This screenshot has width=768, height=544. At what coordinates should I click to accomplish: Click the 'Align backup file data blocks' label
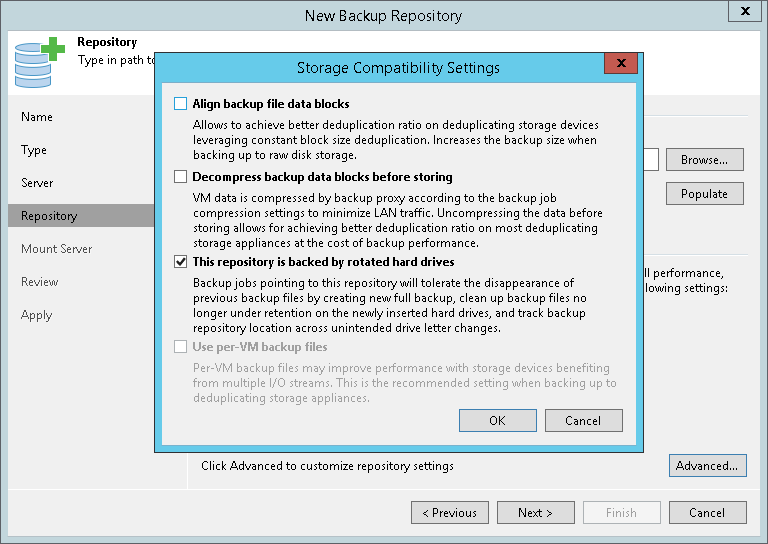(271, 104)
